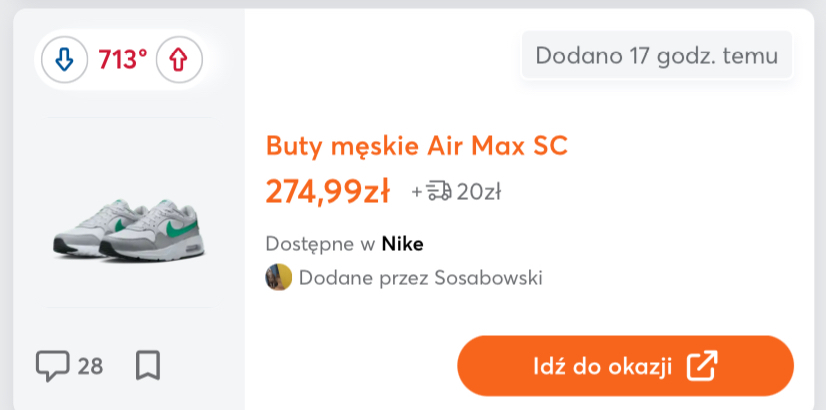Click the 'Dostępne w' label text
Viewport: 828px width, 410px height.
pos(320,244)
